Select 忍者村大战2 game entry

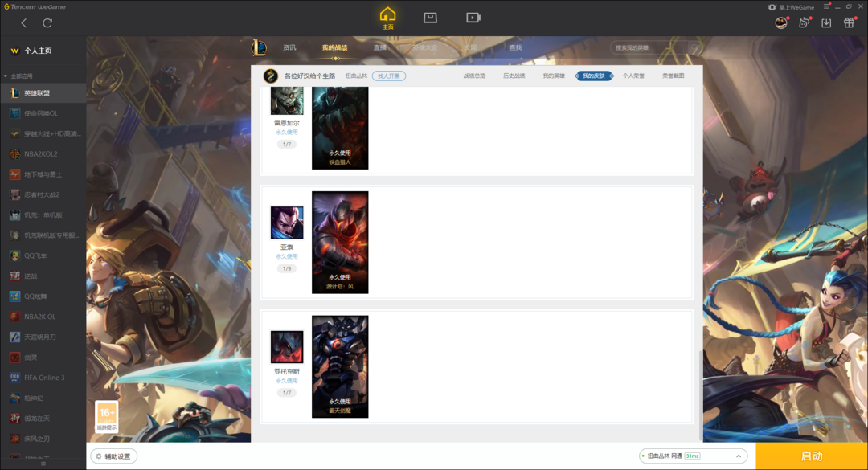pyautogui.click(x=43, y=194)
